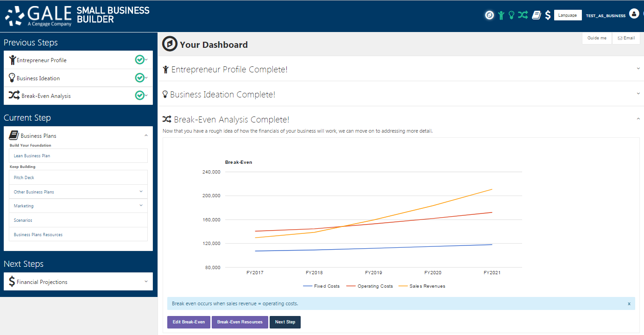Click the TEST_AS_BUSINESS username

pos(606,16)
